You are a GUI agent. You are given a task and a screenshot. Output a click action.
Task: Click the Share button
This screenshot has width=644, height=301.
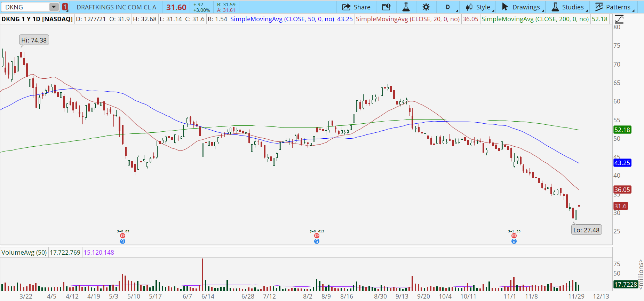click(x=356, y=7)
